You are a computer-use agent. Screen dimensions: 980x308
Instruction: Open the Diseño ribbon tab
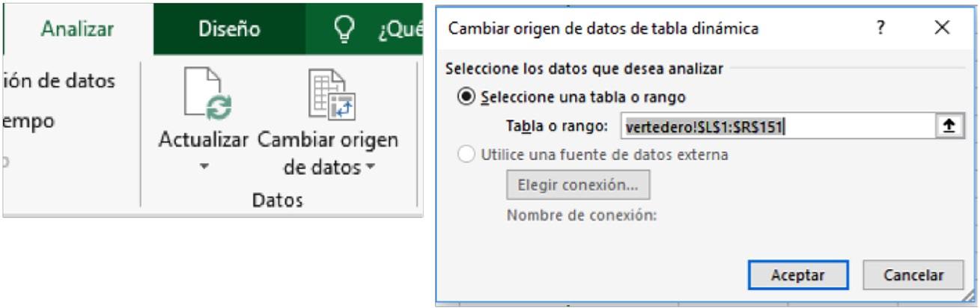229,28
